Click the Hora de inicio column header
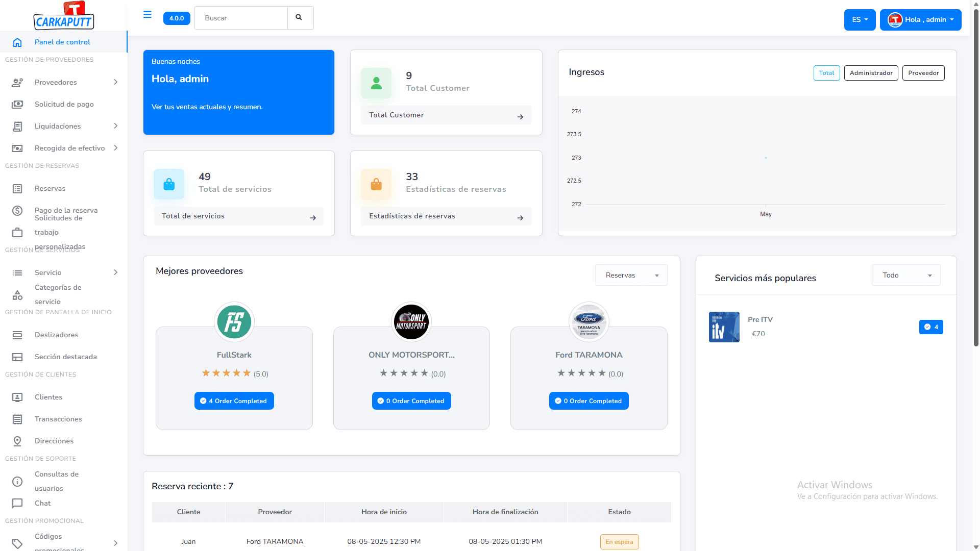 (x=384, y=512)
